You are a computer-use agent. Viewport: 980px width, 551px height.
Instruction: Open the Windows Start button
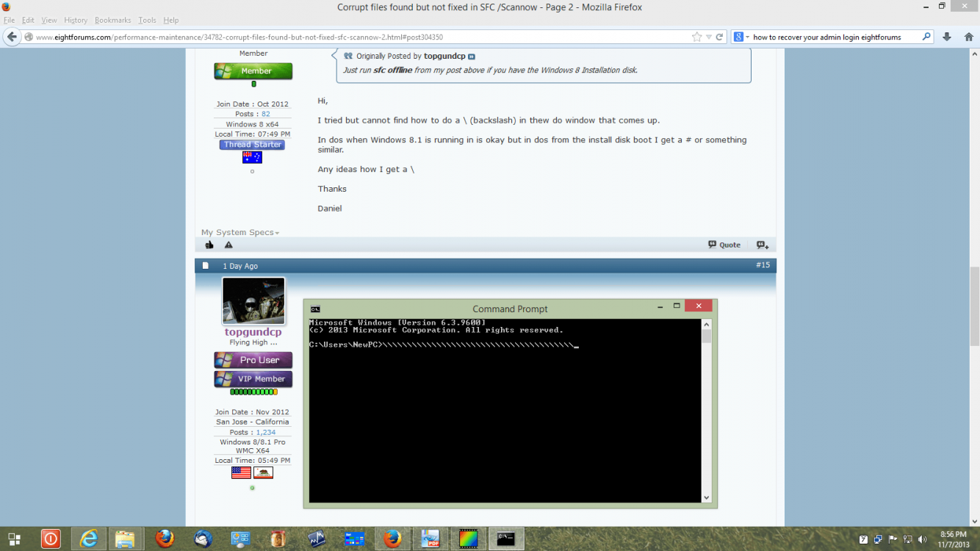point(14,539)
